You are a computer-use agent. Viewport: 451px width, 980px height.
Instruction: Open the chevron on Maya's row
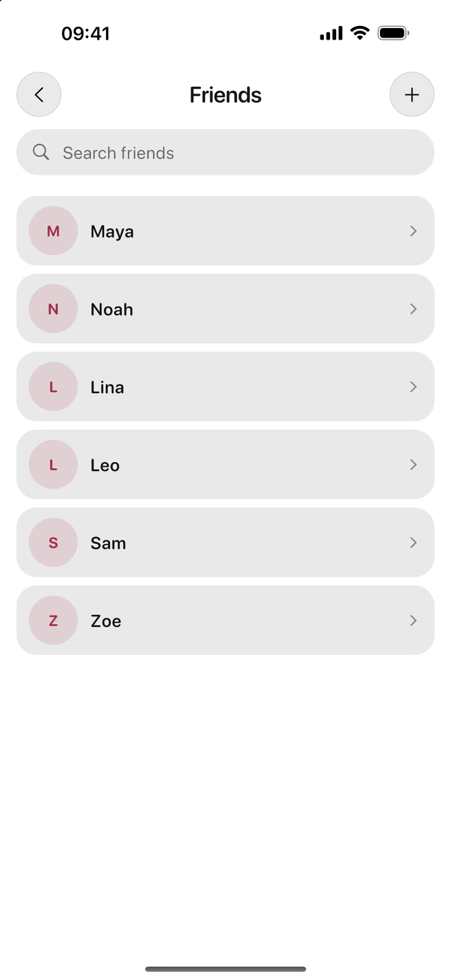point(413,231)
